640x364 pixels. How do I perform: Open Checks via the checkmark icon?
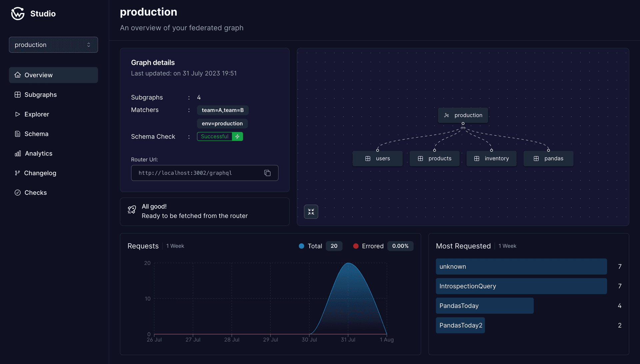click(x=18, y=192)
